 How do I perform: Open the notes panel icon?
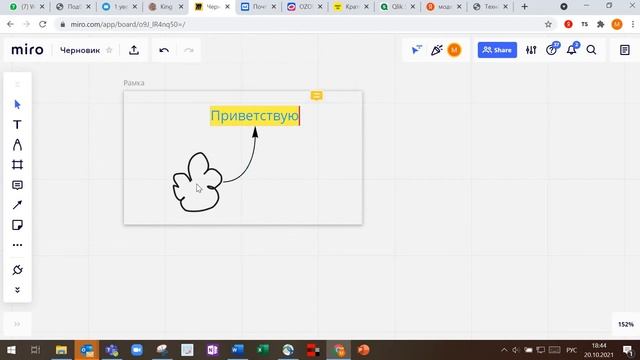click(624, 50)
